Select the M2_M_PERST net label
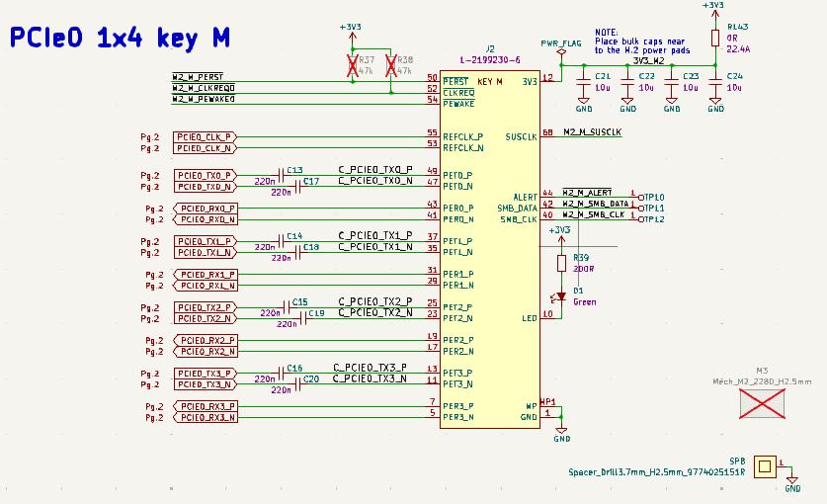The width and height of the screenshot is (827, 504). click(198, 77)
